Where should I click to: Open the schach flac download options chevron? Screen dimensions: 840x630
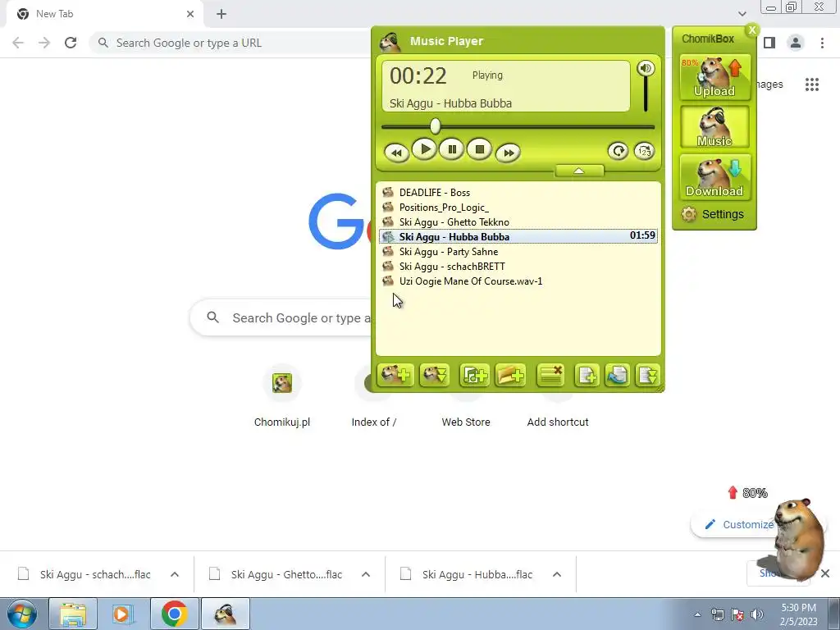[175, 574]
